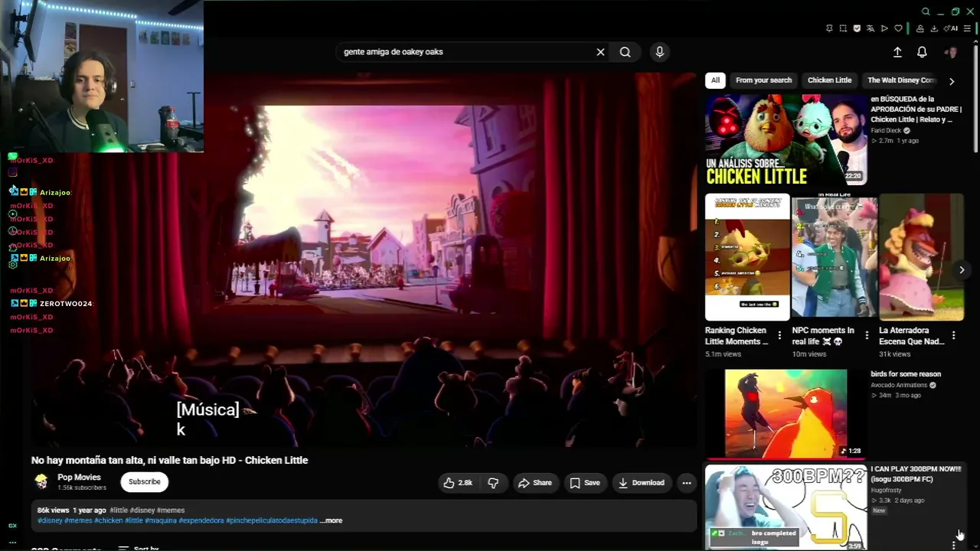Open Settings gear in the sidebar
The height and width of the screenshot is (551, 980).
[12, 265]
